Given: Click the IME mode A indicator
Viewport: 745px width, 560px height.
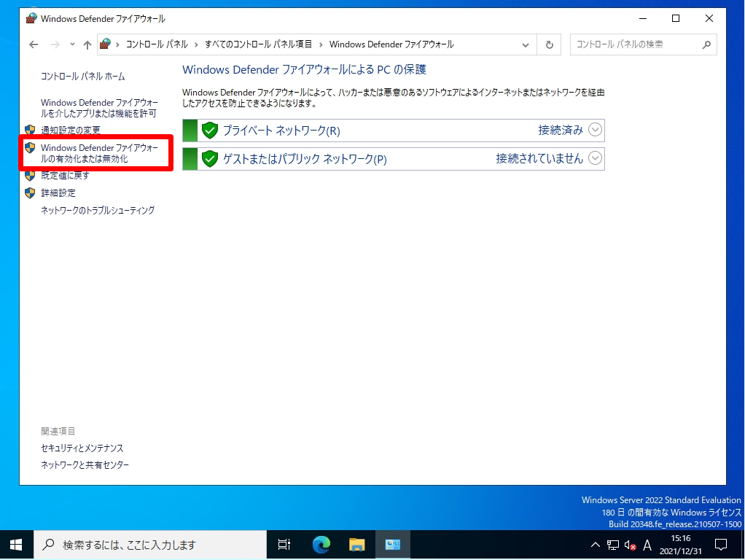Looking at the screenshot, I should (647, 545).
